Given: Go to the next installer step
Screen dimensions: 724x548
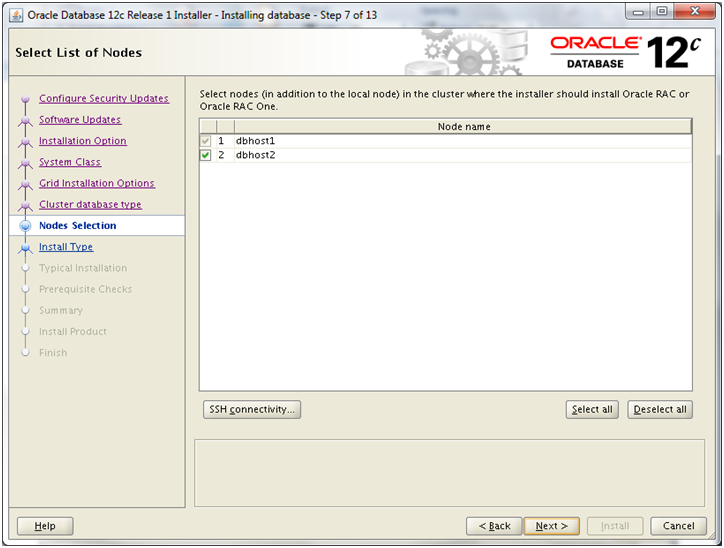Looking at the screenshot, I should (551, 526).
